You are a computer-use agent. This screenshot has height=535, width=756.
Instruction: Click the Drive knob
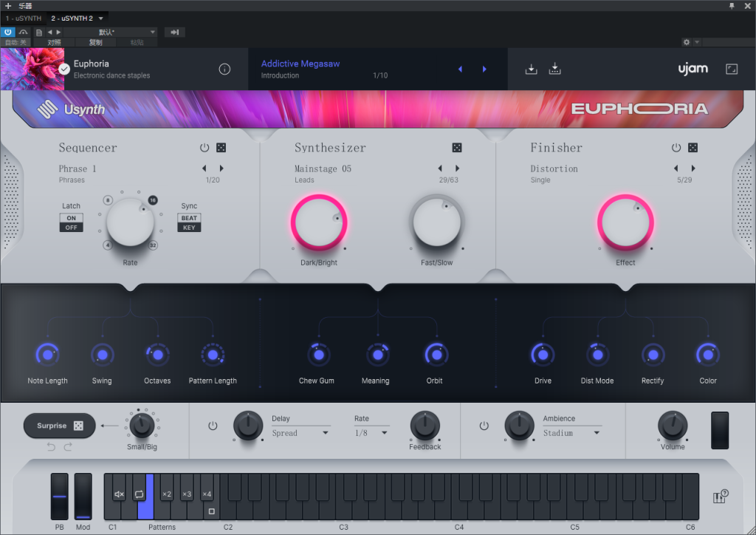point(543,355)
